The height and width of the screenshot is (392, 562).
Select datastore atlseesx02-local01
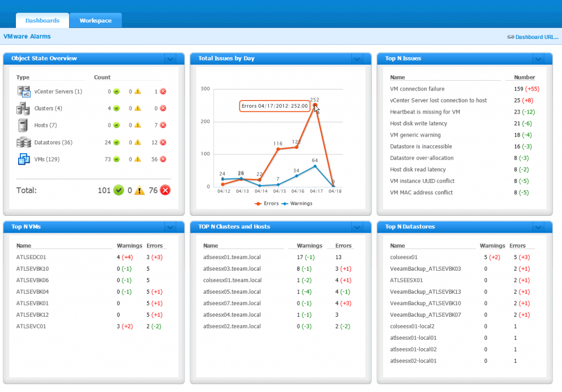[x=413, y=361]
